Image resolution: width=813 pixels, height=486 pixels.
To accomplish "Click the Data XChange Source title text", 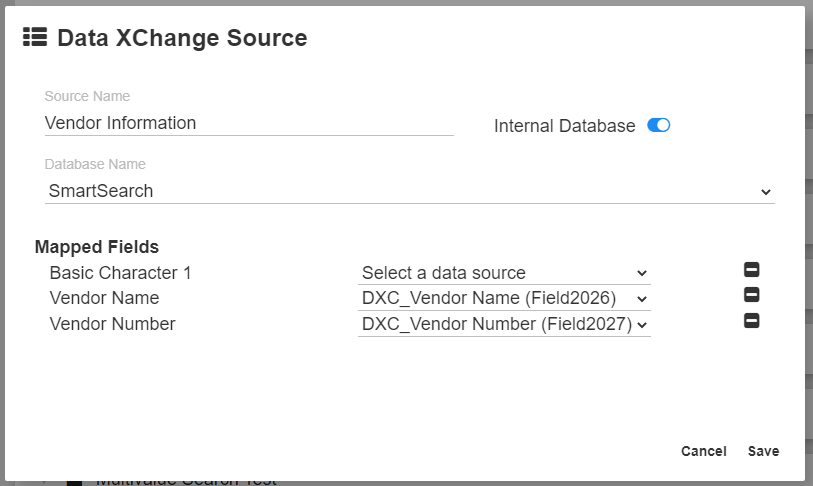I will pos(182,38).
